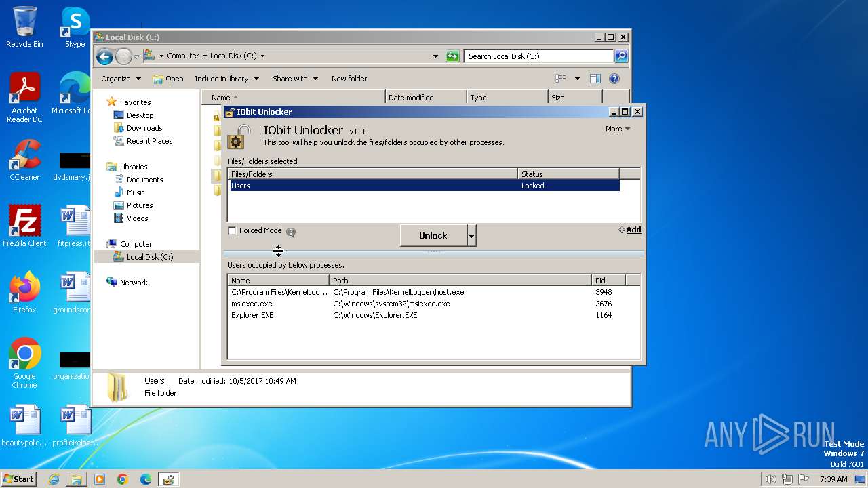Go forward in Explorer window

[123, 56]
